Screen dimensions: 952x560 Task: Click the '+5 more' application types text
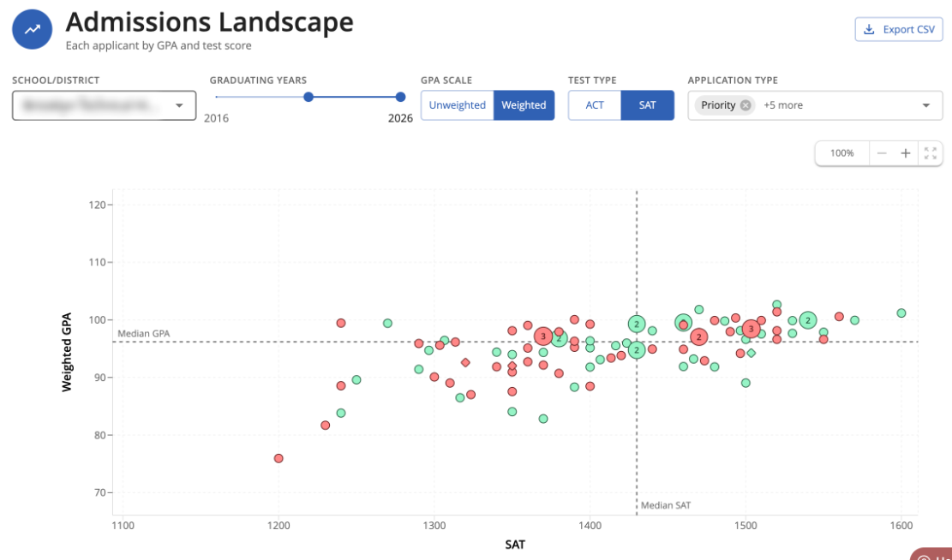click(783, 105)
